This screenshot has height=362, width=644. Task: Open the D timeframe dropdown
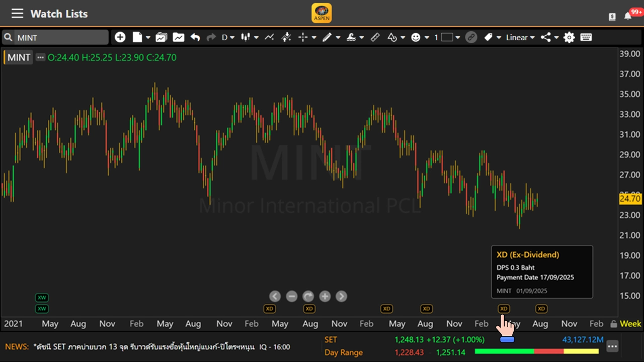click(x=228, y=37)
